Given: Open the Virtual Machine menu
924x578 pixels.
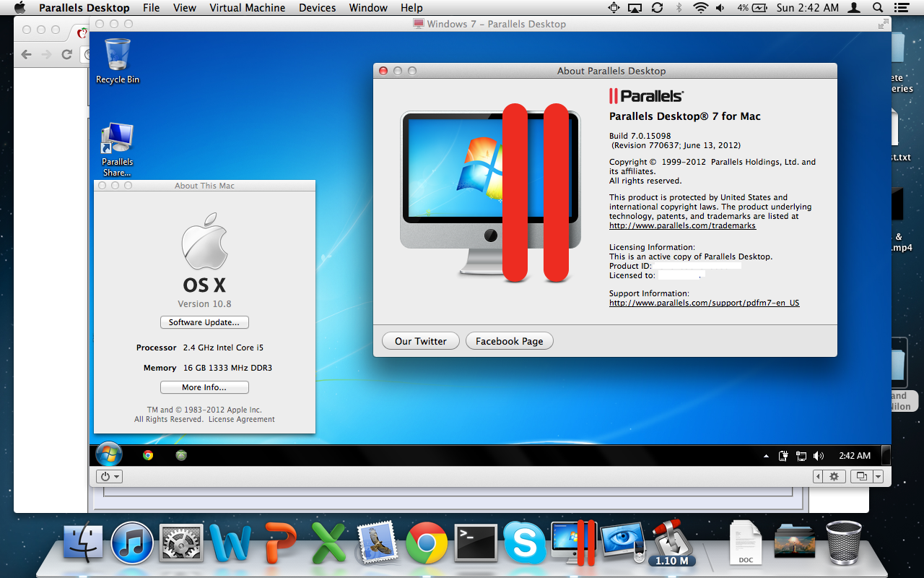Looking at the screenshot, I should [x=248, y=8].
